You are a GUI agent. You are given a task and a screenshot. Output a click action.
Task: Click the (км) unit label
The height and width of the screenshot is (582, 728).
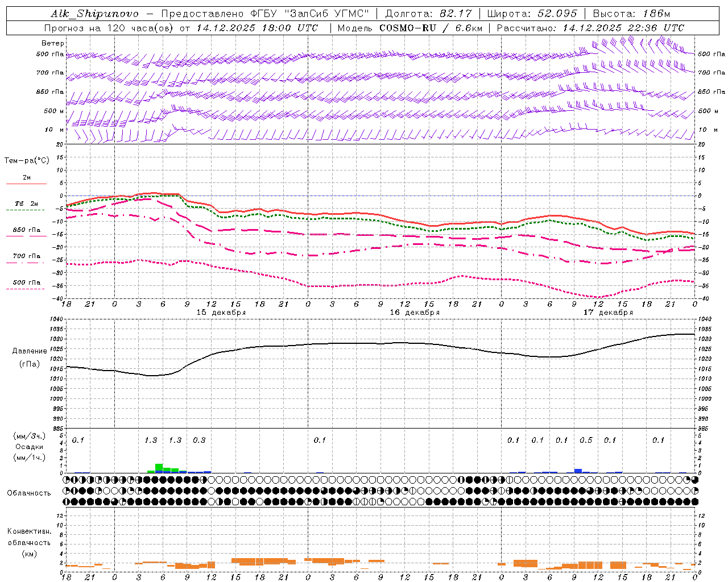pyautogui.click(x=29, y=553)
